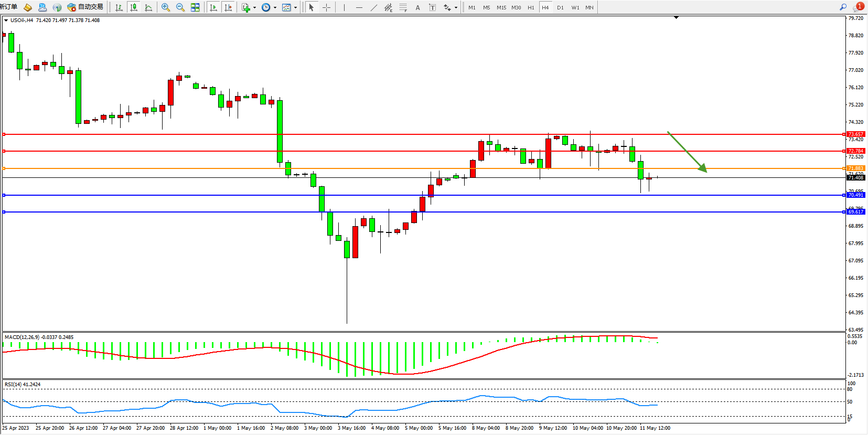
Task: Open the periods clock dropdown arrow
Action: point(275,8)
